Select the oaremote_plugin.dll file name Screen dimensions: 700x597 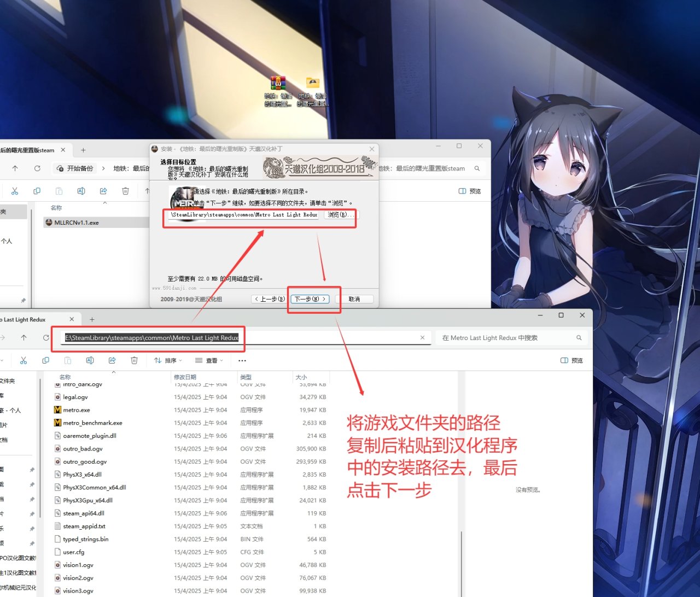click(x=90, y=436)
